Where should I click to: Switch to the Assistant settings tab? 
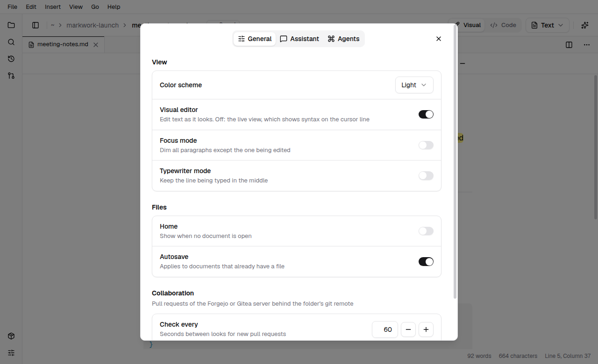click(299, 39)
